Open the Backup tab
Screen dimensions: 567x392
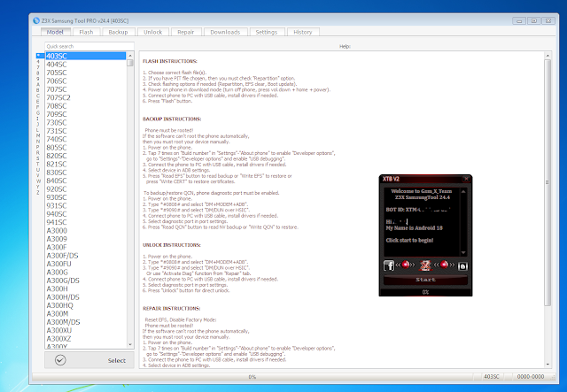118,32
